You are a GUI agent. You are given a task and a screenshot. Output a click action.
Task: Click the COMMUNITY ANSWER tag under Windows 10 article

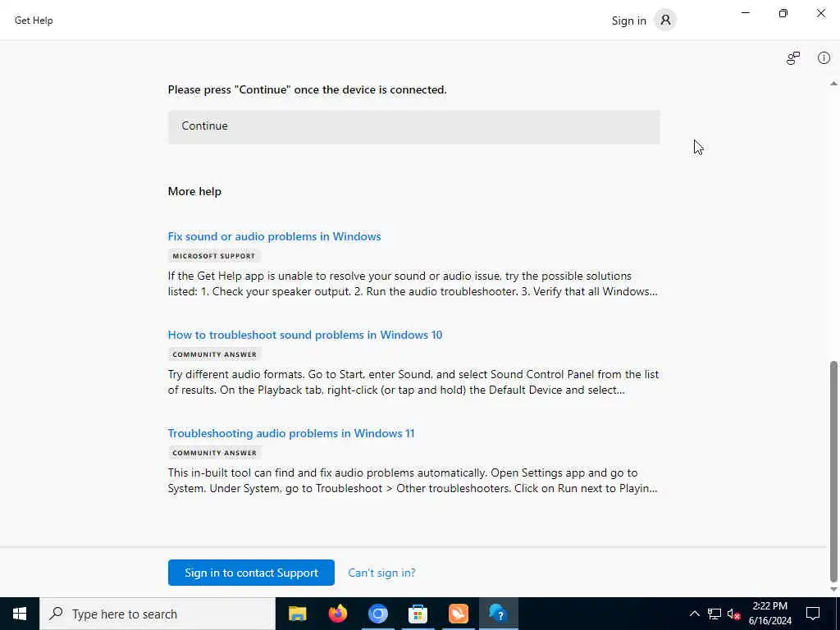(x=214, y=354)
